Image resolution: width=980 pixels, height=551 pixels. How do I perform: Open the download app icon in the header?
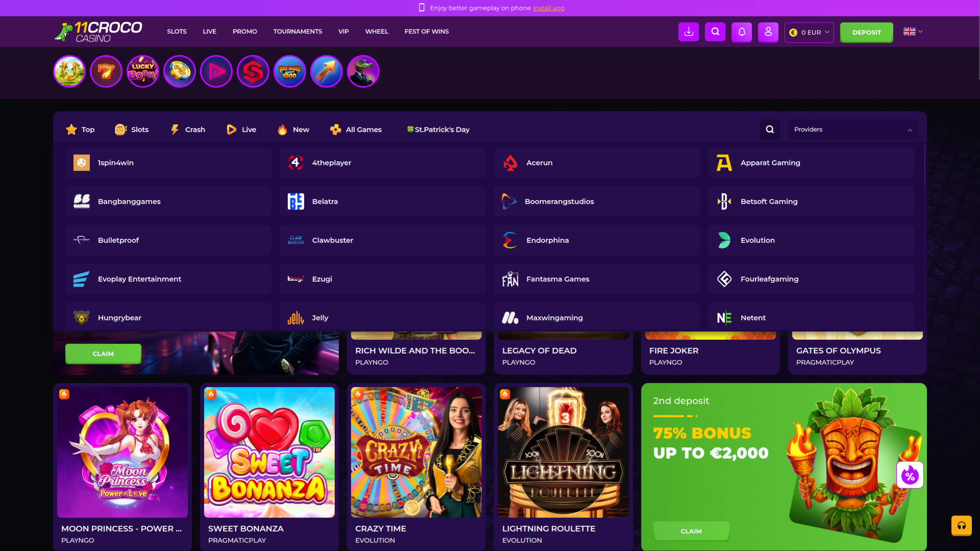click(688, 32)
